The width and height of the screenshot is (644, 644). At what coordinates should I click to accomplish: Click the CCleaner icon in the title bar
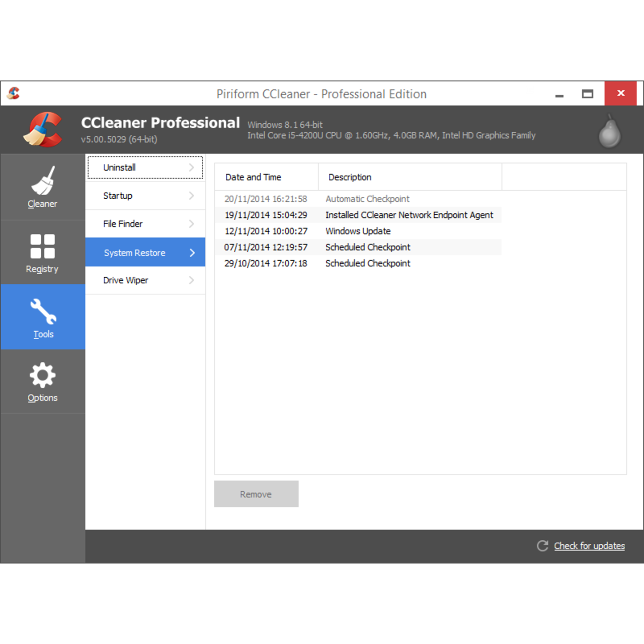(14, 93)
